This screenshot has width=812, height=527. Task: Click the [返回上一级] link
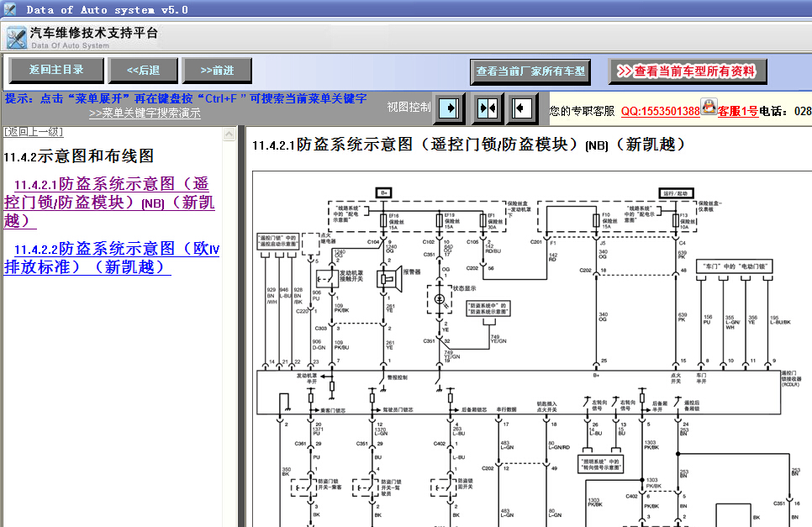(34, 131)
